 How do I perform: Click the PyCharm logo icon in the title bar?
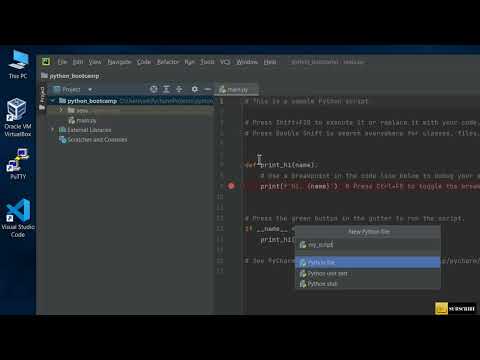point(46,62)
